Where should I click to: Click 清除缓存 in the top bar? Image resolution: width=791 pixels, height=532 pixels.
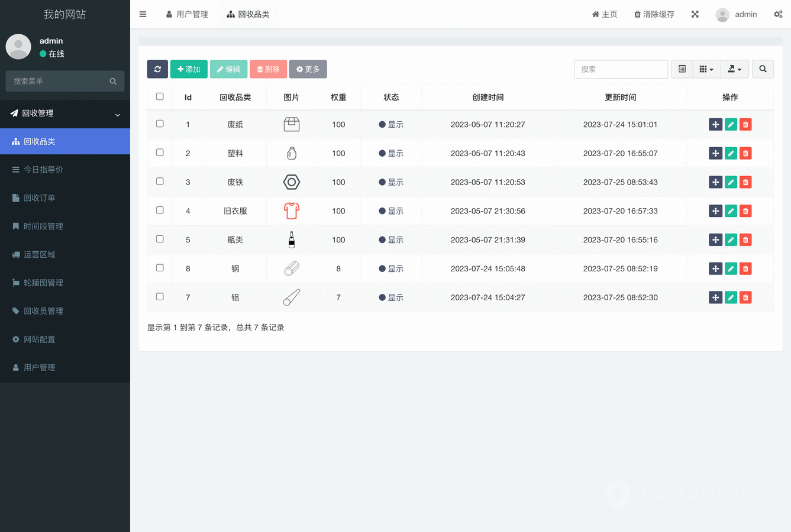click(654, 14)
